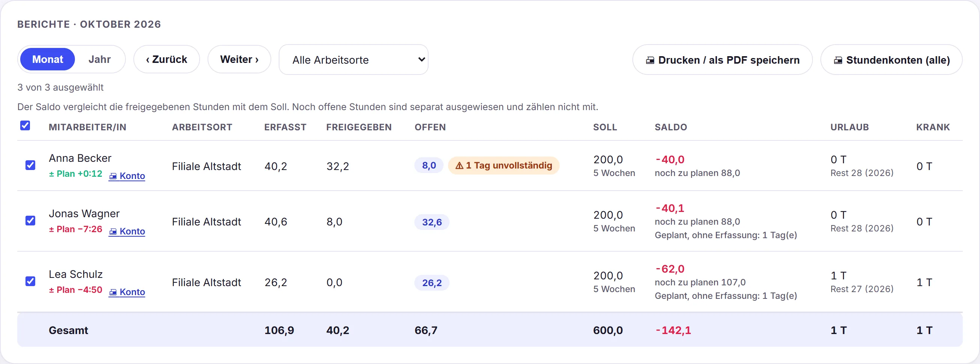Click Jonas Wagner's open hours badge 32,6

432,222
